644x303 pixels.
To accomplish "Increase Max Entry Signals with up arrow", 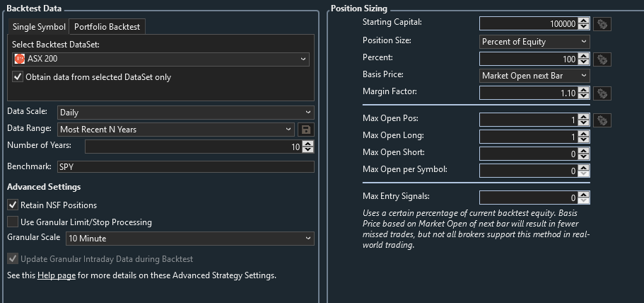I will point(583,195).
